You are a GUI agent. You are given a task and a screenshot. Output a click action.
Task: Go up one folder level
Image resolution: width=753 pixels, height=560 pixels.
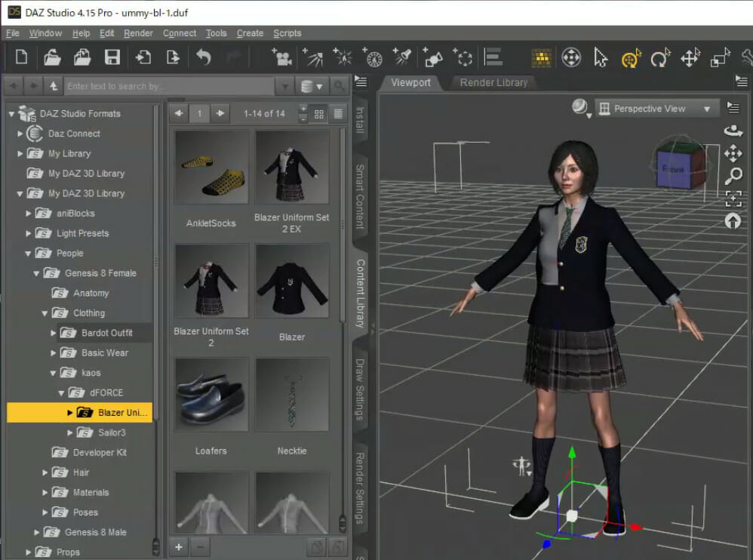(54, 86)
